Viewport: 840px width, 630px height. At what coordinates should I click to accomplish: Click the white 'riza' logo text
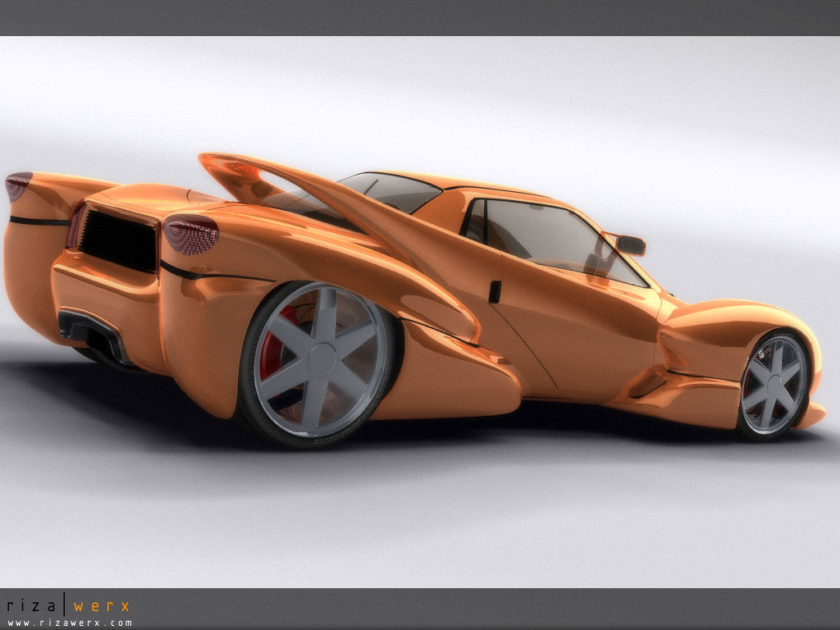[x=31, y=607]
